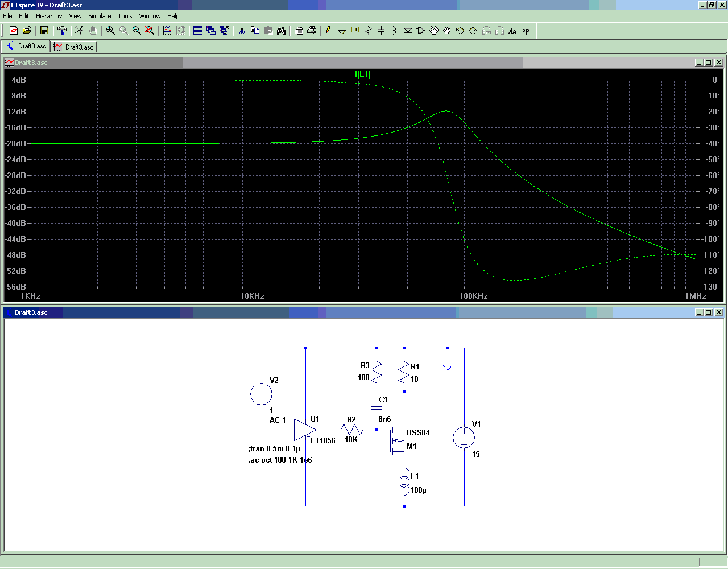Create a new schematic via toolbar icon

click(x=14, y=31)
